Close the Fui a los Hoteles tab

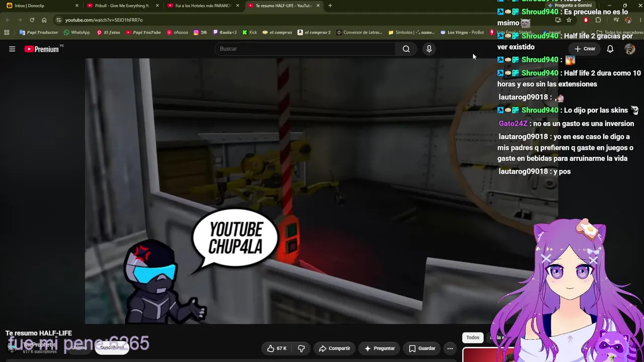[237, 6]
